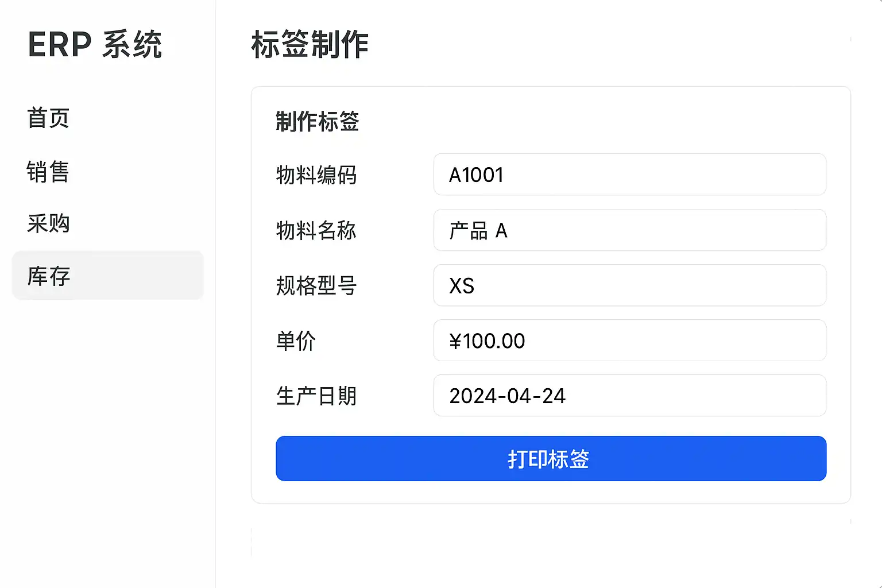Click the empty panel below the label form

(550, 543)
